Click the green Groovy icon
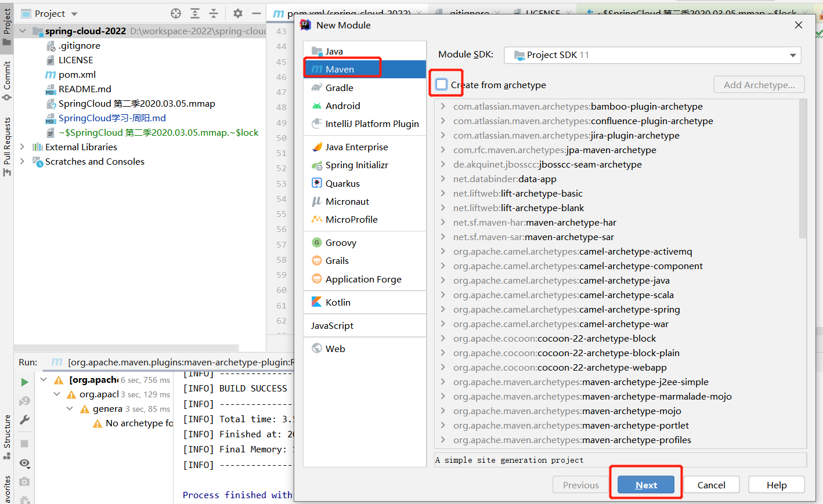The image size is (823, 504). [x=317, y=242]
